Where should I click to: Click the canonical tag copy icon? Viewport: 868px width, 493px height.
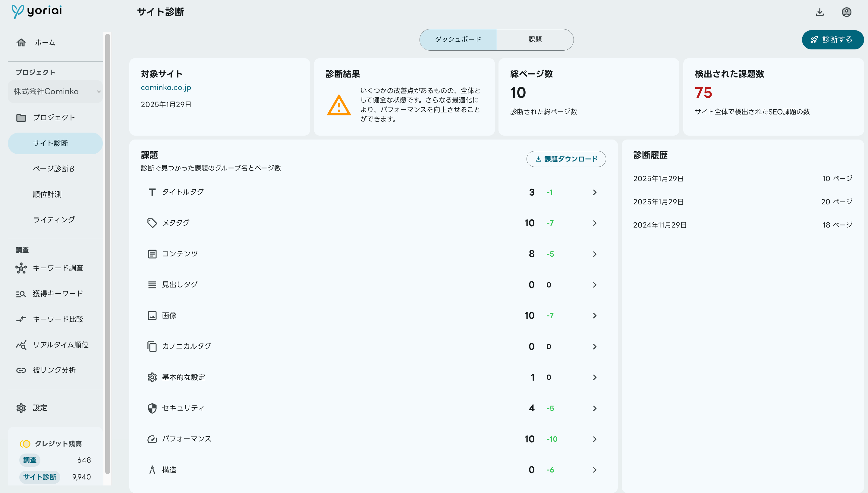(152, 346)
